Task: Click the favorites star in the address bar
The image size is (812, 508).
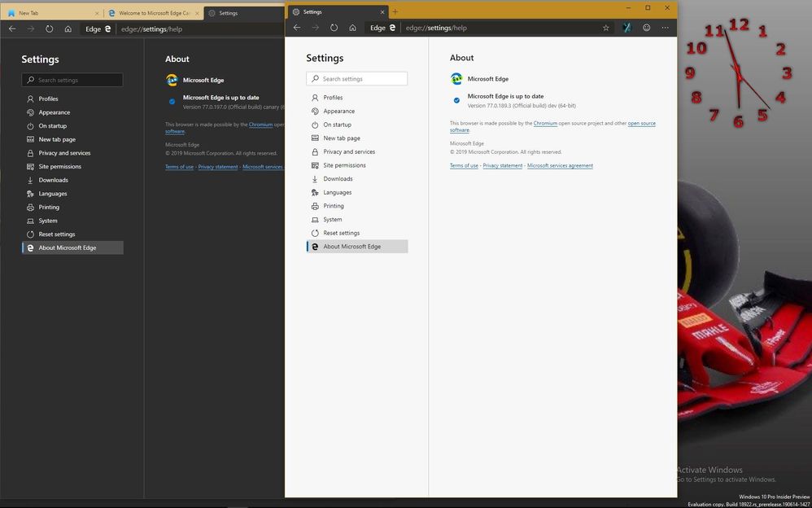Action: (606, 28)
